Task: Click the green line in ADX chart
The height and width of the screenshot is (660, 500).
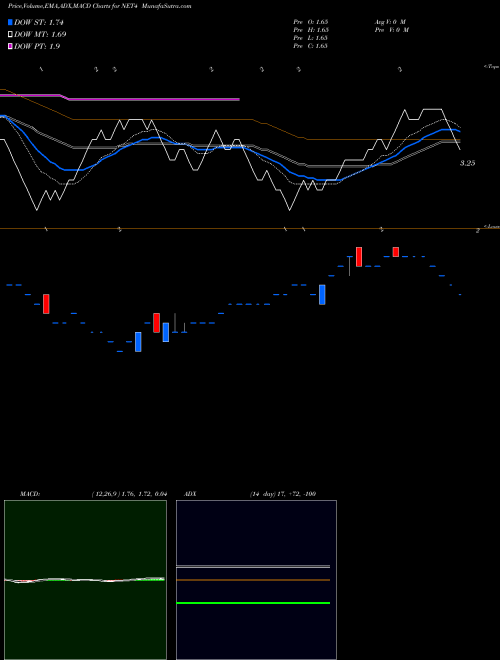Action: coord(253,603)
